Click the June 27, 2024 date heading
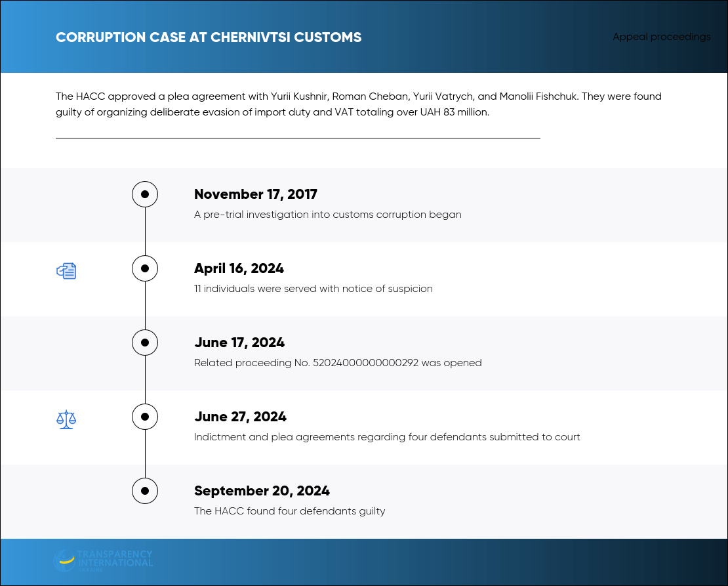The image size is (728, 586). pos(240,417)
